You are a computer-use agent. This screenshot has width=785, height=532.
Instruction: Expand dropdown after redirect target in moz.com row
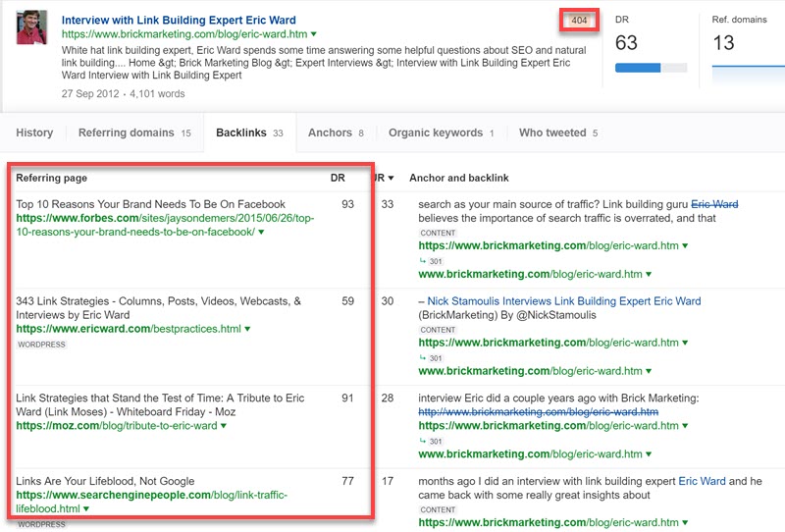[x=649, y=453]
